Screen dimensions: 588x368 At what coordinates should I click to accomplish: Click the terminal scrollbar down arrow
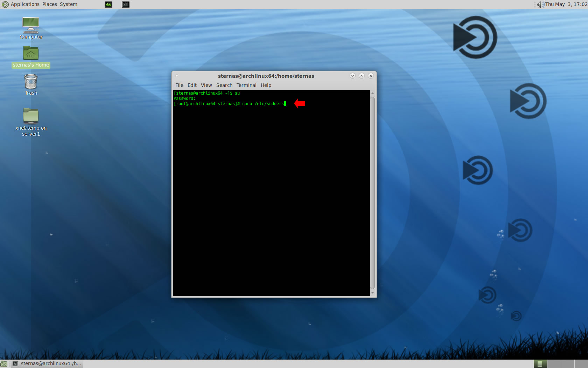click(x=372, y=293)
